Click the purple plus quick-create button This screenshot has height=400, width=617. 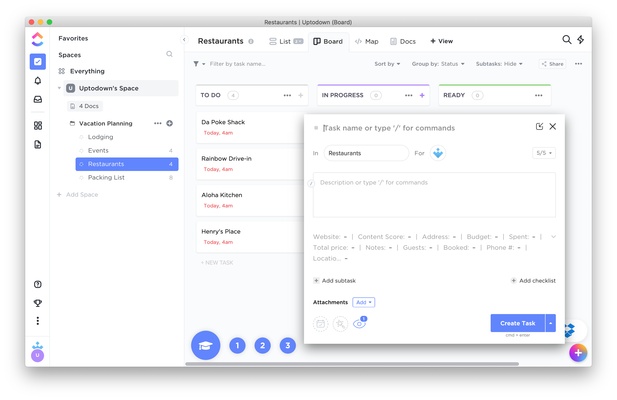[x=578, y=353]
